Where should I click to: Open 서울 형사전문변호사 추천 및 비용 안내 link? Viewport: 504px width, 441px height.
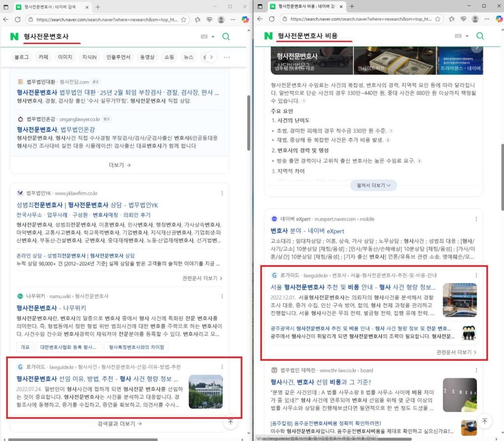[x=353, y=287]
